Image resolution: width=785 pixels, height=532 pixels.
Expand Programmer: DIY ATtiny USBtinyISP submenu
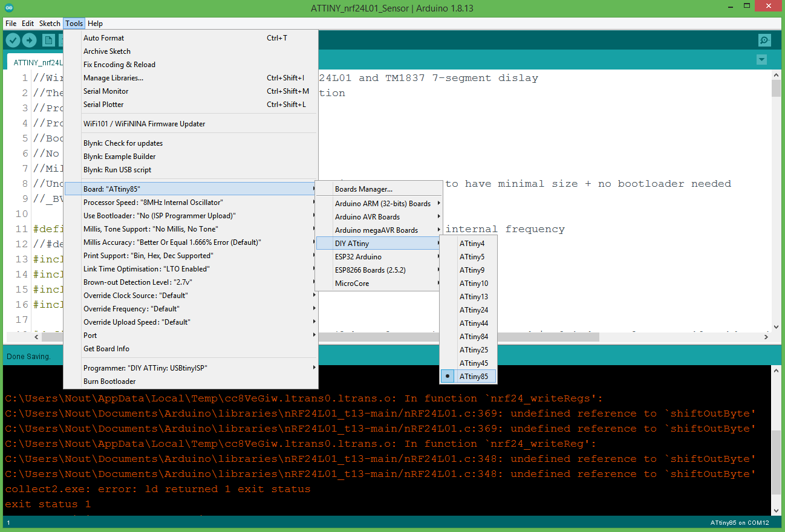pyautogui.click(x=191, y=368)
